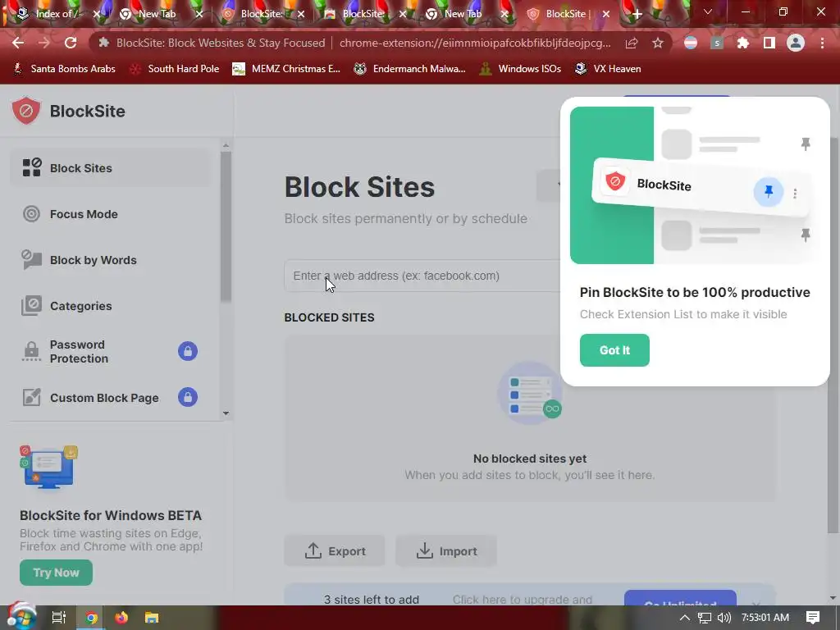Open Task View on the taskbar

point(58,618)
